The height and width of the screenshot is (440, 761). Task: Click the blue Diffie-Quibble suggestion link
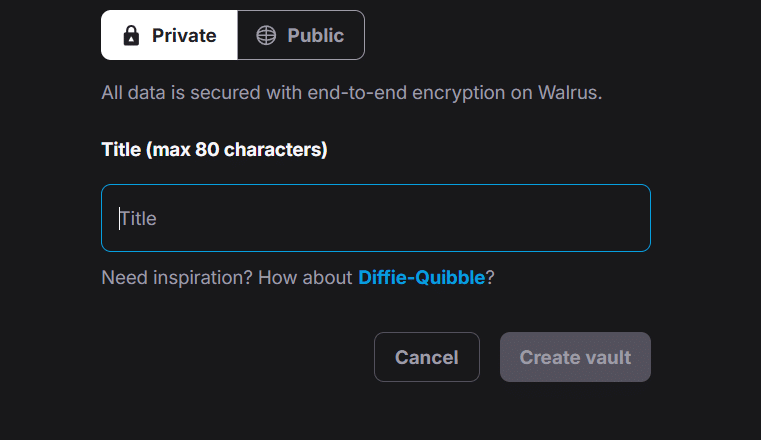pyautogui.click(x=421, y=277)
